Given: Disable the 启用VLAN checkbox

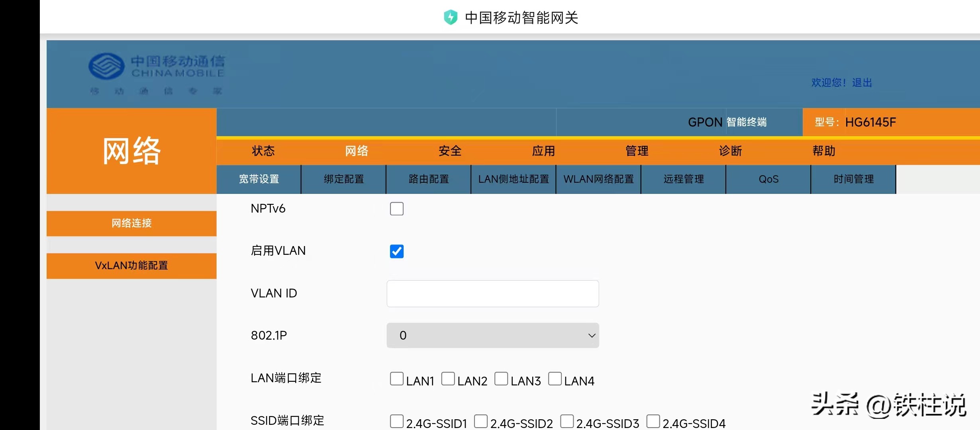Looking at the screenshot, I should pyautogui.click(x=396, y=251).
